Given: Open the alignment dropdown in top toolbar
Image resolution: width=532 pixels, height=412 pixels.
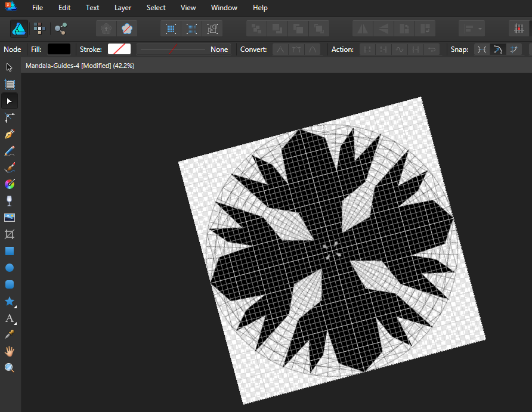Looking at the screenshot, I should (471, 28).
